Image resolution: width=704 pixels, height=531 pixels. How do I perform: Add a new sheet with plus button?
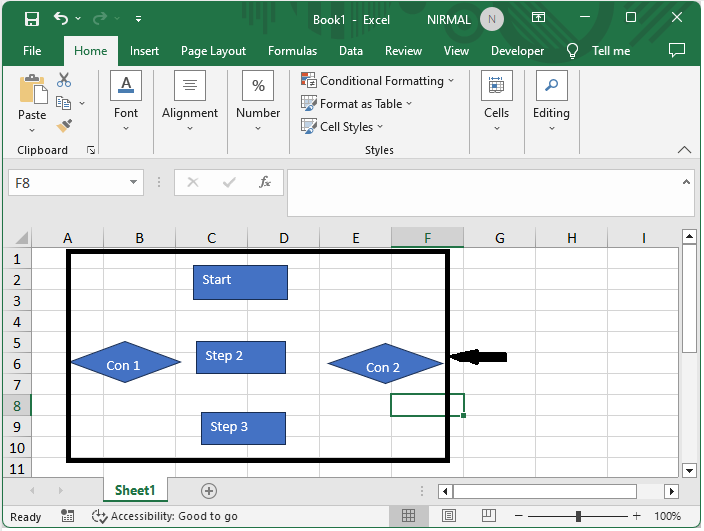pos(209,491)
